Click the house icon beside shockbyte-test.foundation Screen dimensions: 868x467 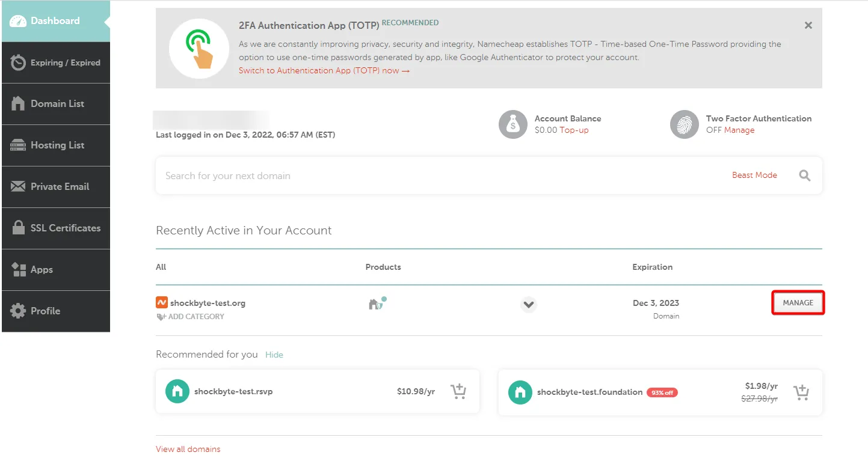click(x=520, y=392)
